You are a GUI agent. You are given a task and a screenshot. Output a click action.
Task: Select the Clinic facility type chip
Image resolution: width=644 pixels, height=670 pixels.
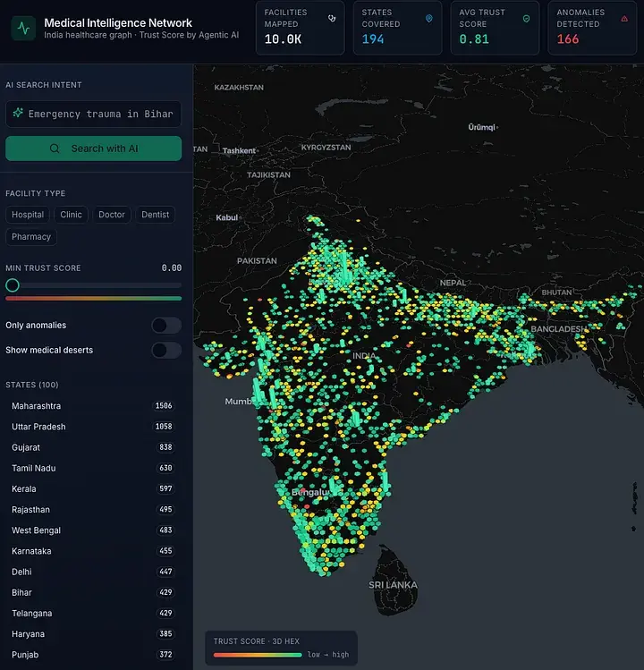tap(71, 215)
